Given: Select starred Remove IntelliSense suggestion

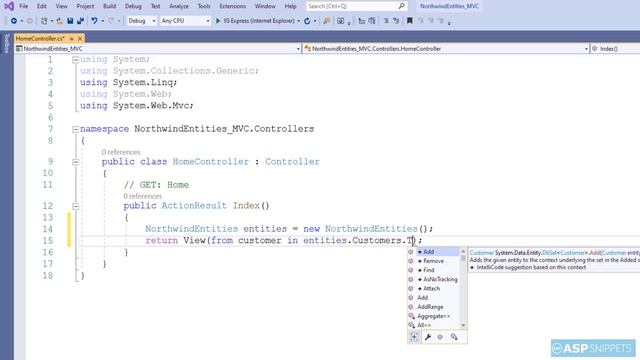Looking at the screenshot, I should coord(433,261).
